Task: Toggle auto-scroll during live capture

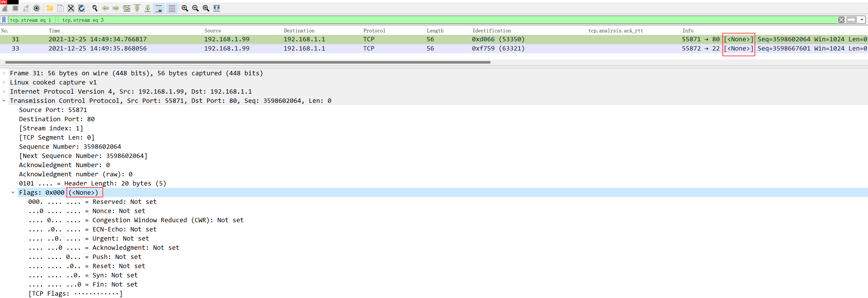Action: click(x=159, y=8)
